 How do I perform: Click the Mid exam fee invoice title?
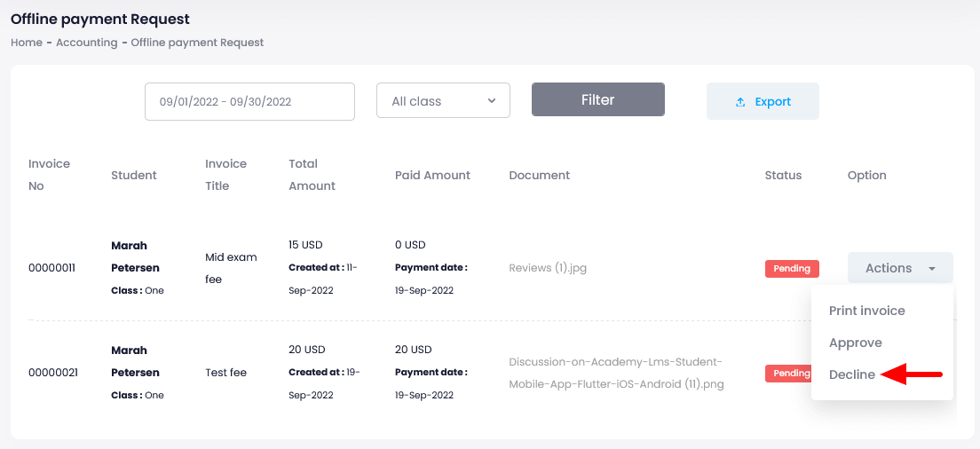tap(231, 268)
